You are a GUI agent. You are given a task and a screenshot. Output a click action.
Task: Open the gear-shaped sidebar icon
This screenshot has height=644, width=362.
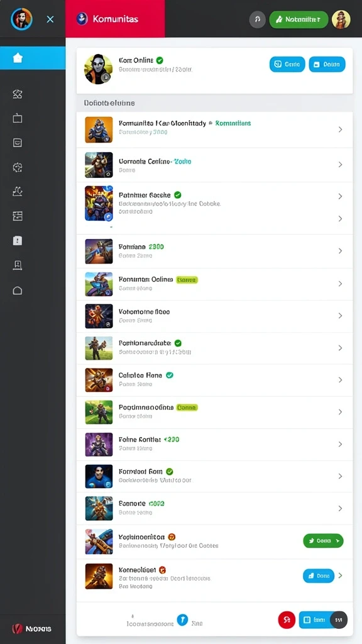(17, 167)
